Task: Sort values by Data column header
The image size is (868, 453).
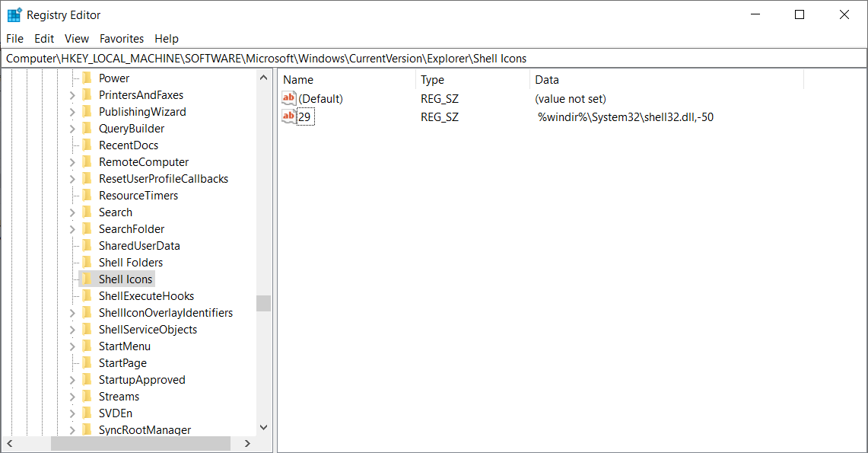Action: coord(666,80)
